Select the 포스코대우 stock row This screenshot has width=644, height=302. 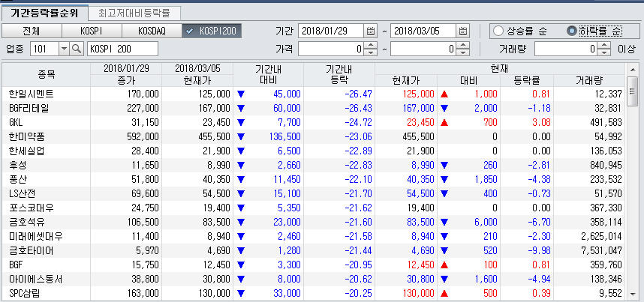(x=314, y=208)
